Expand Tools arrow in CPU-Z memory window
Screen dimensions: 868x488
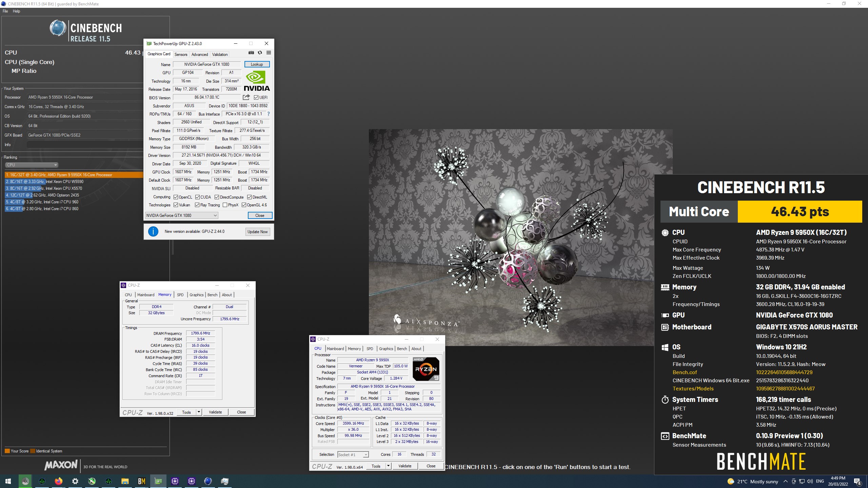199,412
